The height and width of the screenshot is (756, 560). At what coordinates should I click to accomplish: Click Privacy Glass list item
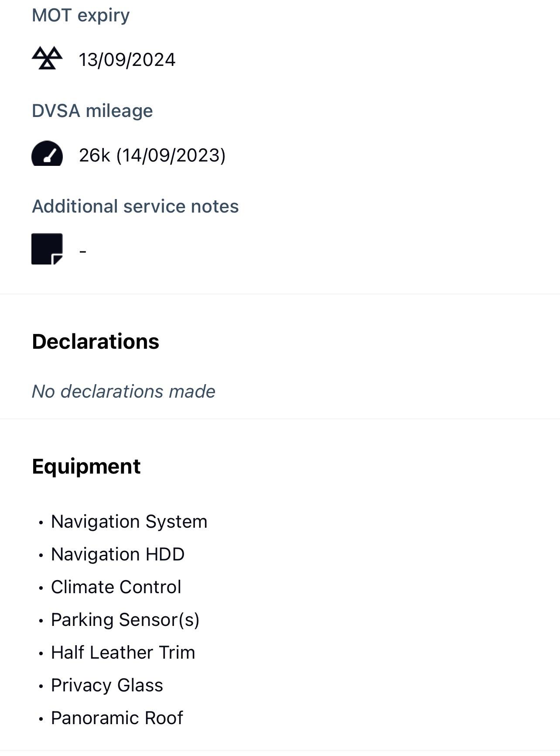107,685
